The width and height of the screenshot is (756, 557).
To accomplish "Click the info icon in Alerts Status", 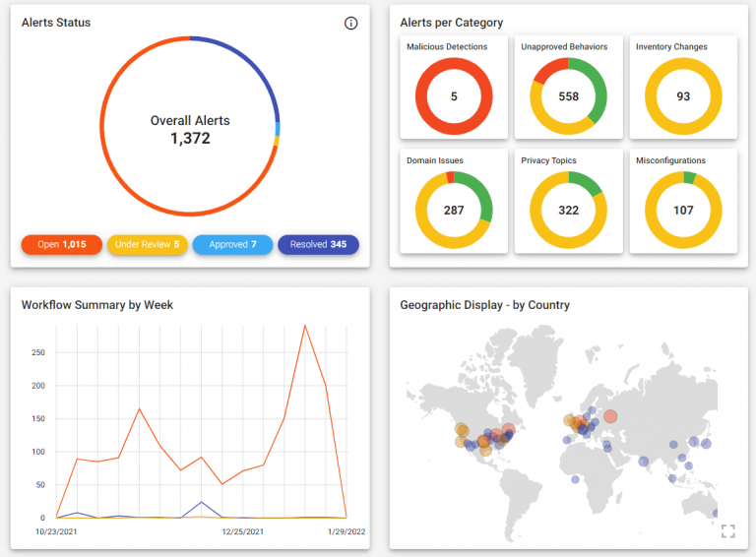I will [350, 23].
